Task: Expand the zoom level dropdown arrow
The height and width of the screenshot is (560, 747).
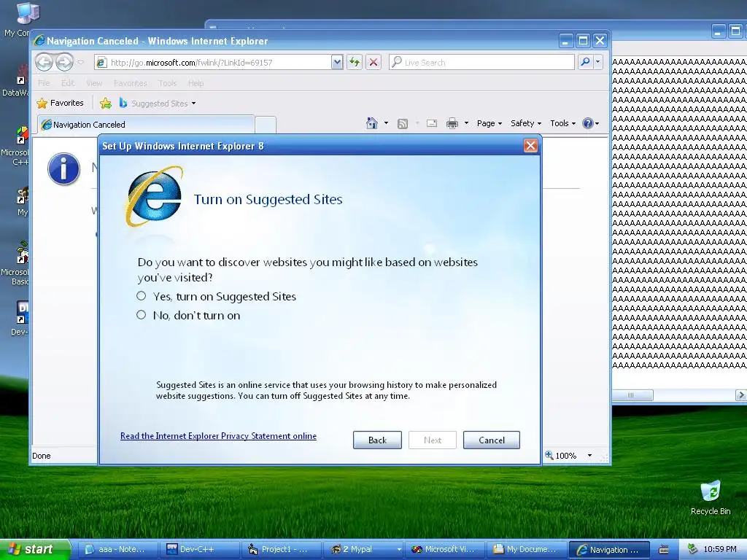Action: tap(589, 456)
